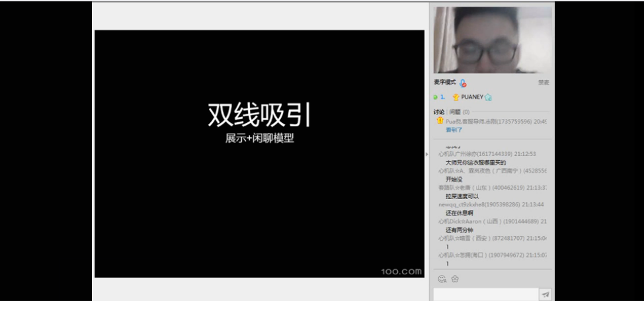Click the chat message '开始没'
This screenshot has height=316, width=644.
click(454, 179)
